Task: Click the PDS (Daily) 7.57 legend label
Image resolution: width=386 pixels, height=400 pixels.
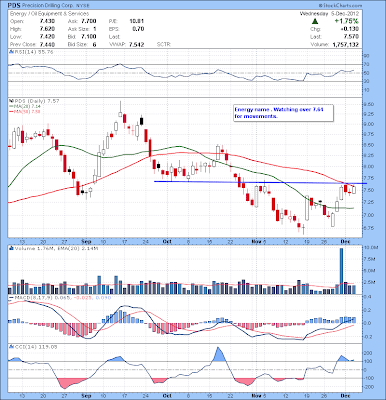Action: [x=36, y=101]
